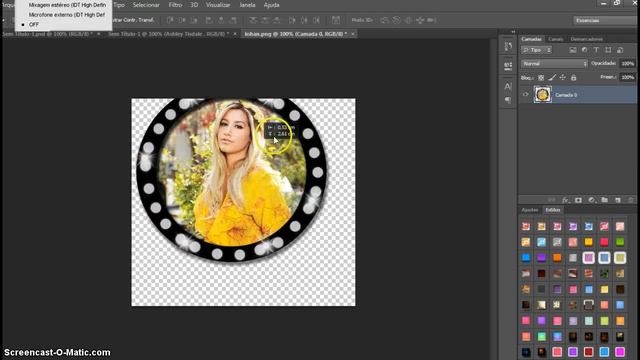Viewport: 640px width, 360px height.
Task: Align horizontal centers in options bar
Action: [x=221, y=20]
